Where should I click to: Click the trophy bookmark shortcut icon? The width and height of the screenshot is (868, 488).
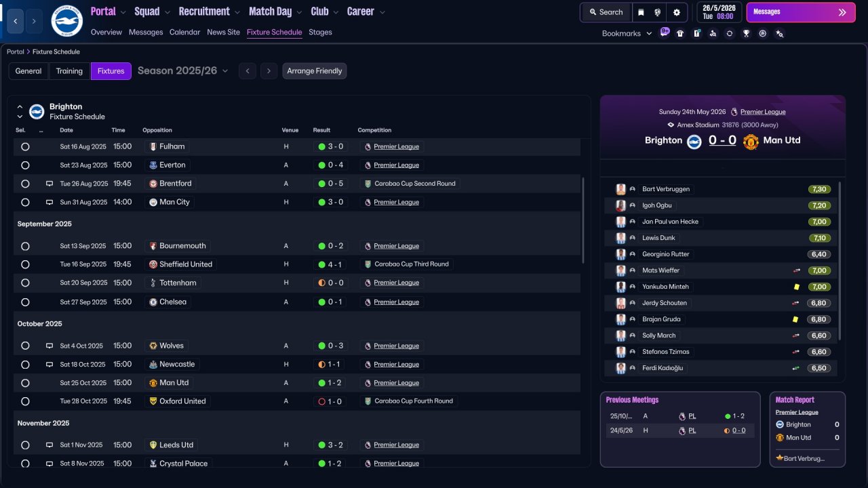(746, 33)
